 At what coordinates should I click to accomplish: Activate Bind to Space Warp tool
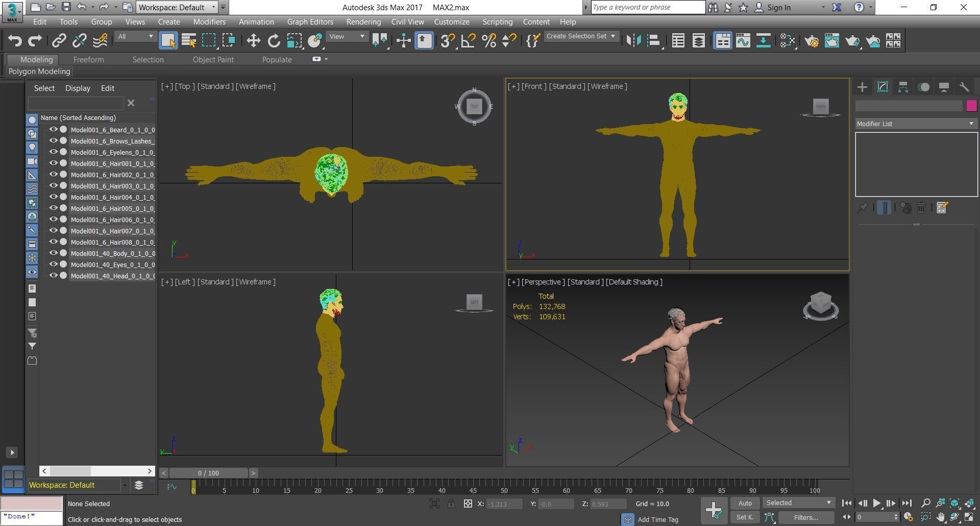[101, 41]
